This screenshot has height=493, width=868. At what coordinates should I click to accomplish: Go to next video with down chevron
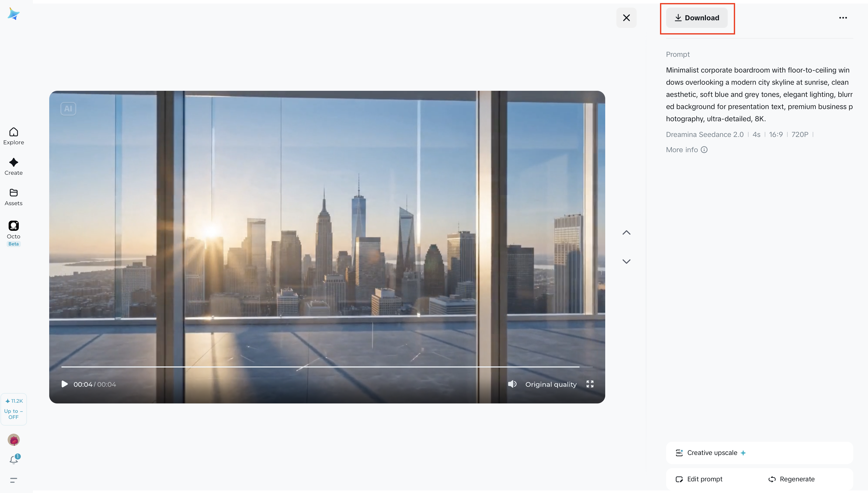(626, 261)
